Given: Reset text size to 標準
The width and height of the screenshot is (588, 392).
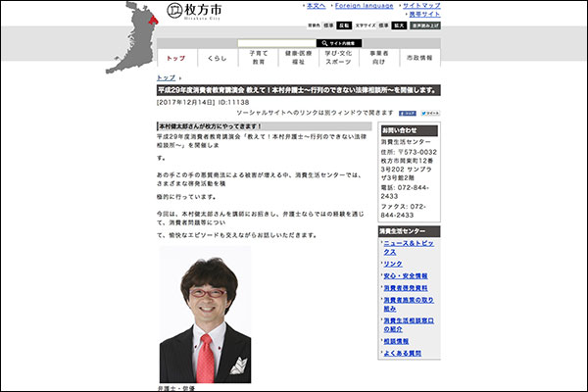Looking at the screenshot, I should coord(383,25).
